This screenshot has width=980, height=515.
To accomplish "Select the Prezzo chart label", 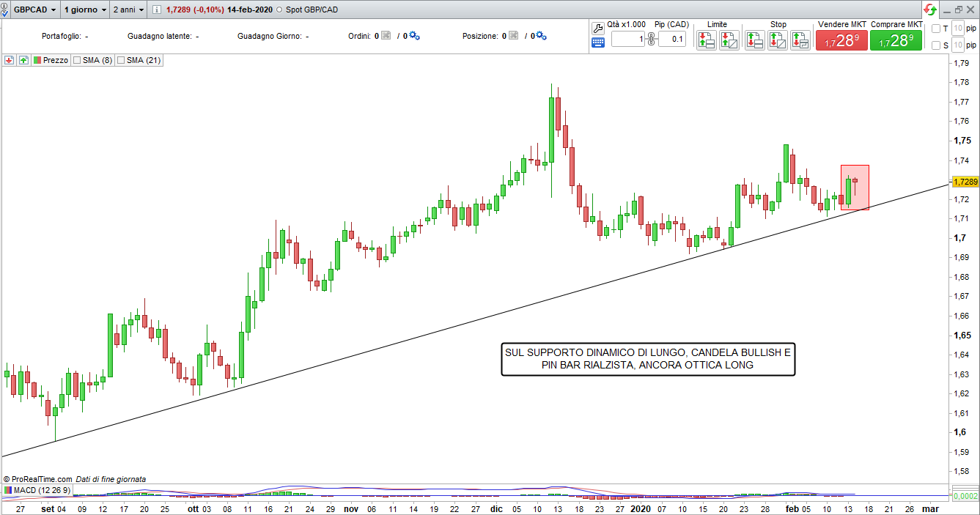I will click(x=55, y=60).
